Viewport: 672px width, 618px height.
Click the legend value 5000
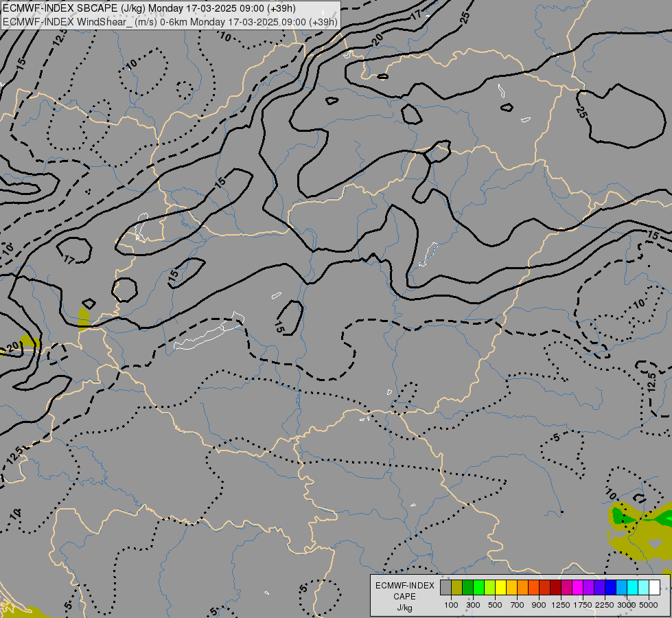coord(649,605)
